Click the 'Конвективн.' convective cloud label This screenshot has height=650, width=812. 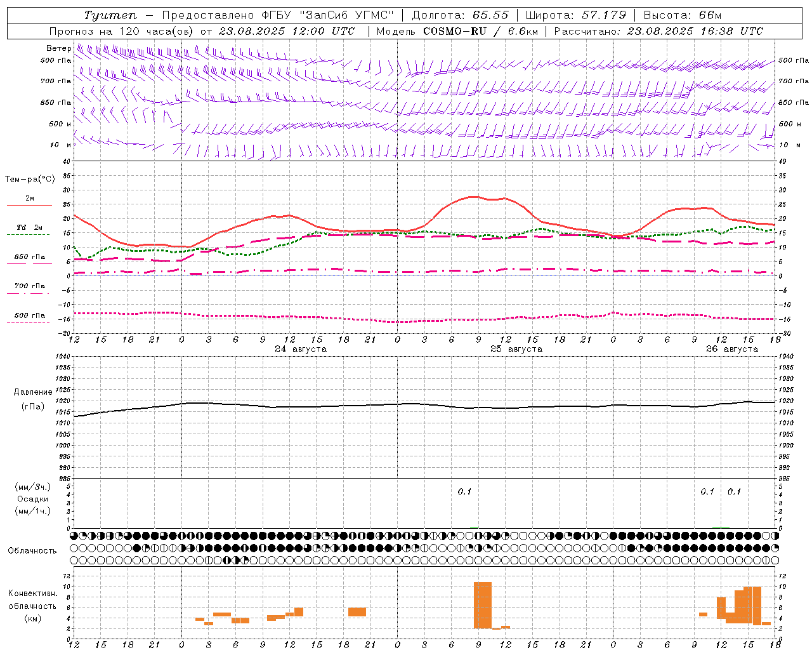[x=33, y=594]
